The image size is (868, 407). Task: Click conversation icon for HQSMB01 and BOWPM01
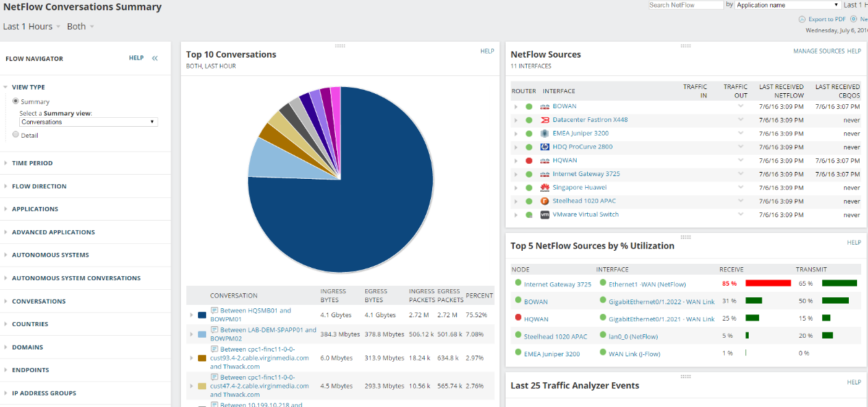tap(214, 310)
